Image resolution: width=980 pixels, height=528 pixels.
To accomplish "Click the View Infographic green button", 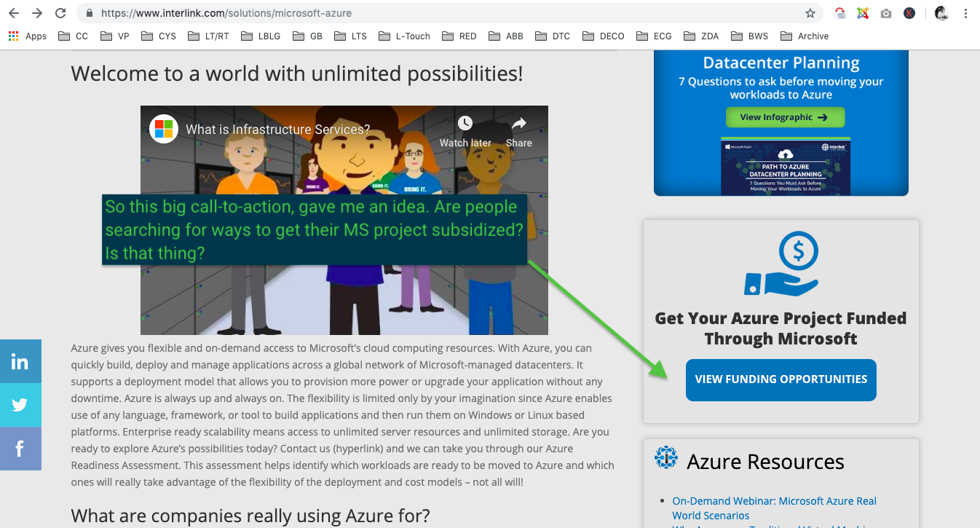I will pyautogui.click(x=785, y=117).
